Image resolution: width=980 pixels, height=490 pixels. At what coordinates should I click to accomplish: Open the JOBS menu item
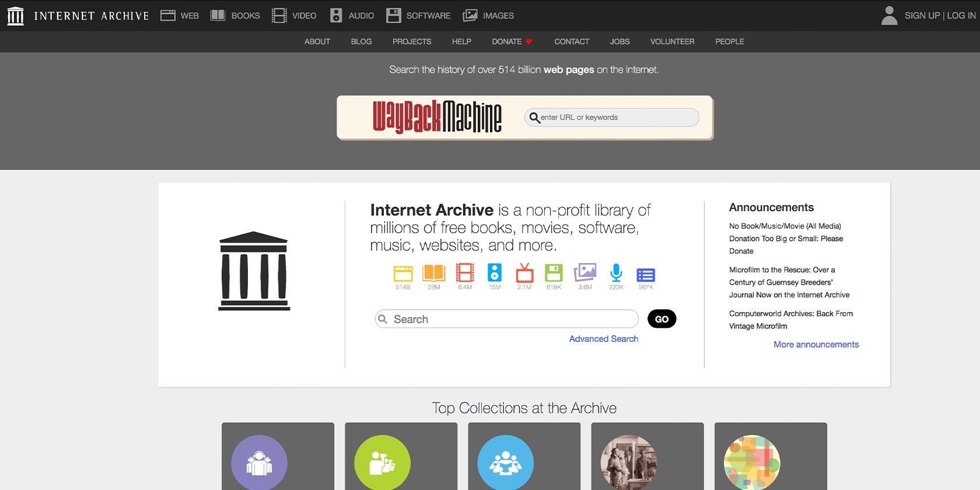619,42
